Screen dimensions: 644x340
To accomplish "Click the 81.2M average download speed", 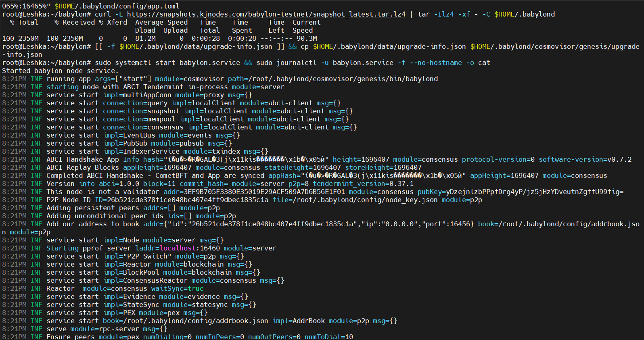I will (145, 38).
